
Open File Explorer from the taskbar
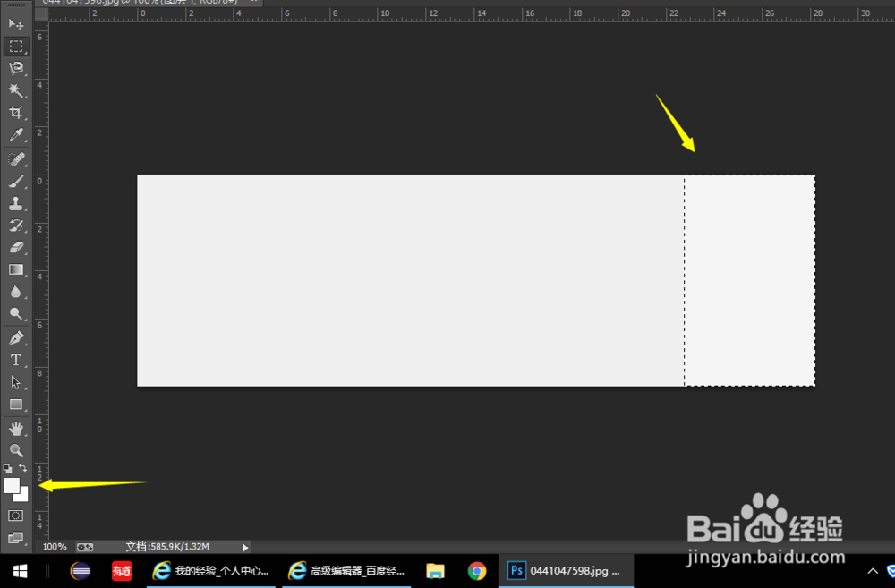436,571
